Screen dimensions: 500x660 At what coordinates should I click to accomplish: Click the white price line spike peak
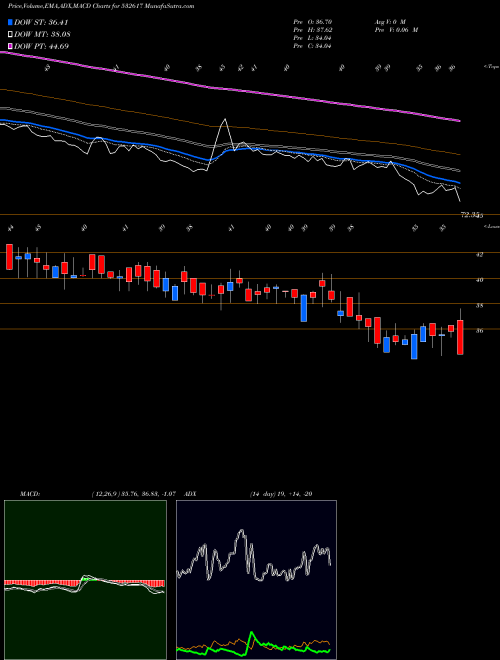point(225,120)
